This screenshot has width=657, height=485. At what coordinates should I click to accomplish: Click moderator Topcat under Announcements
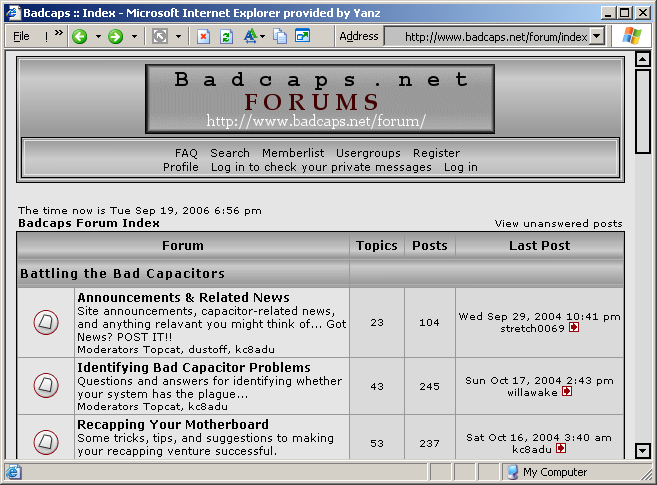point(162,349)
